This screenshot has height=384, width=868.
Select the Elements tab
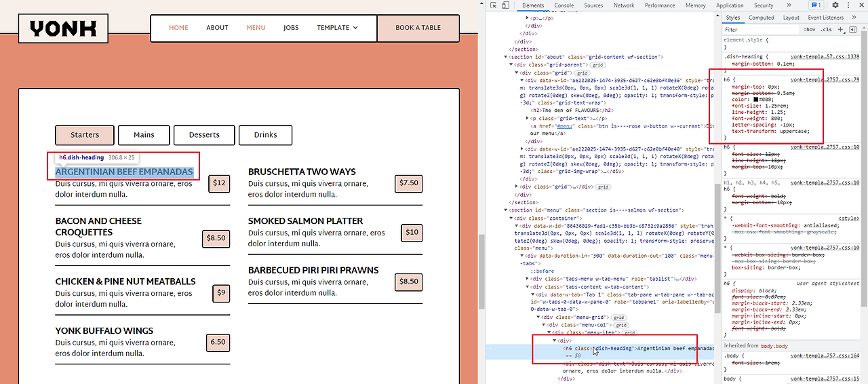coord(533,5)
